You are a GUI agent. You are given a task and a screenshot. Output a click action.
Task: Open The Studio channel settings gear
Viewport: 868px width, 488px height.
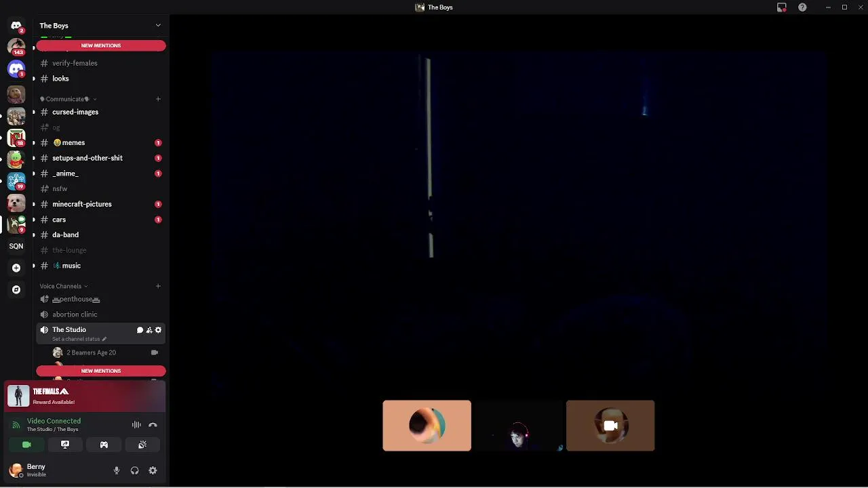point(159,330)
